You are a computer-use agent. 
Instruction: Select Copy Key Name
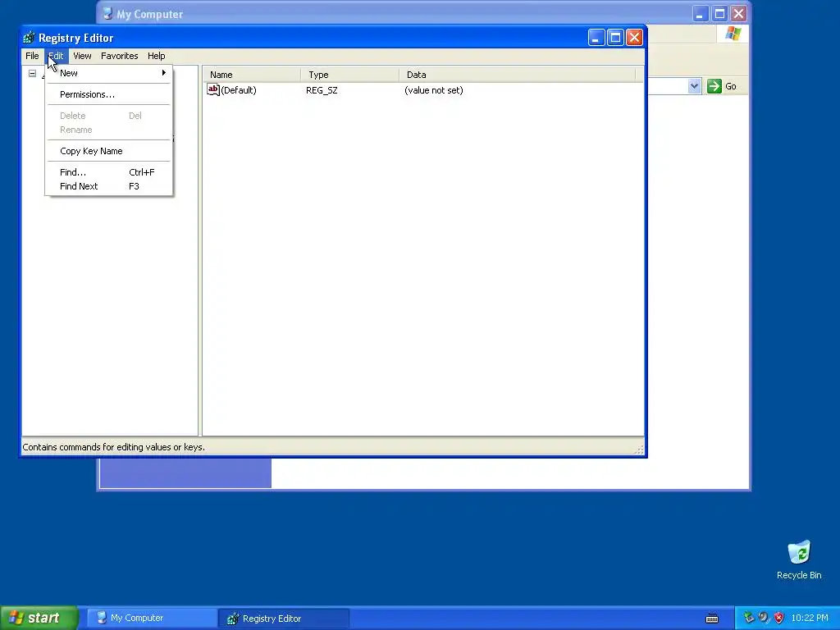pos(109,151)
